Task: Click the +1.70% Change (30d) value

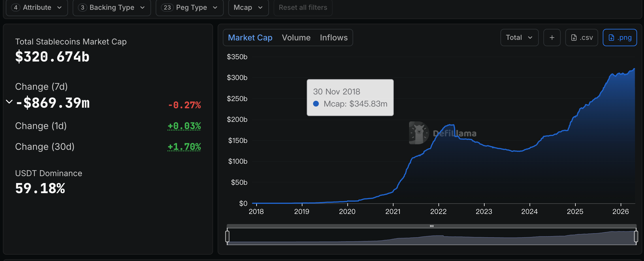Action: click(x=184, y=147)
